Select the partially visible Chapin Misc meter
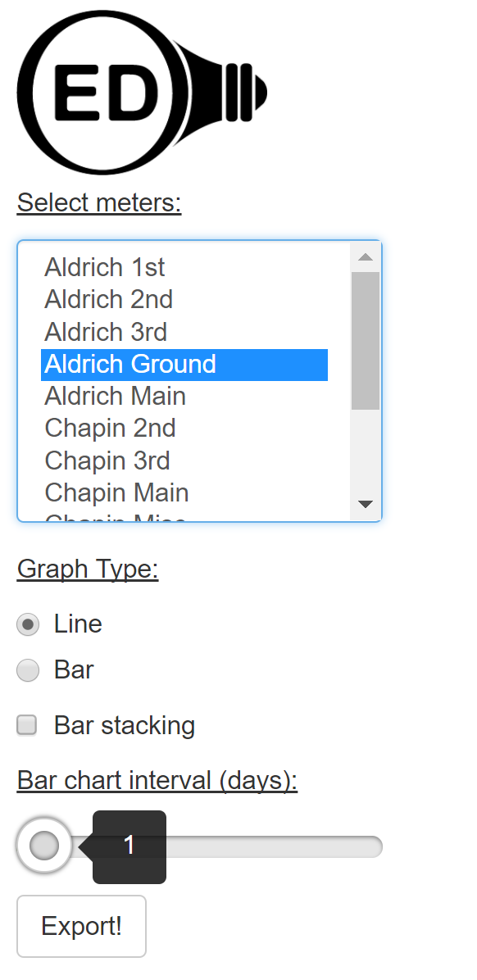Viewport: 477px width, 980px height. click(x=112, y=516)
